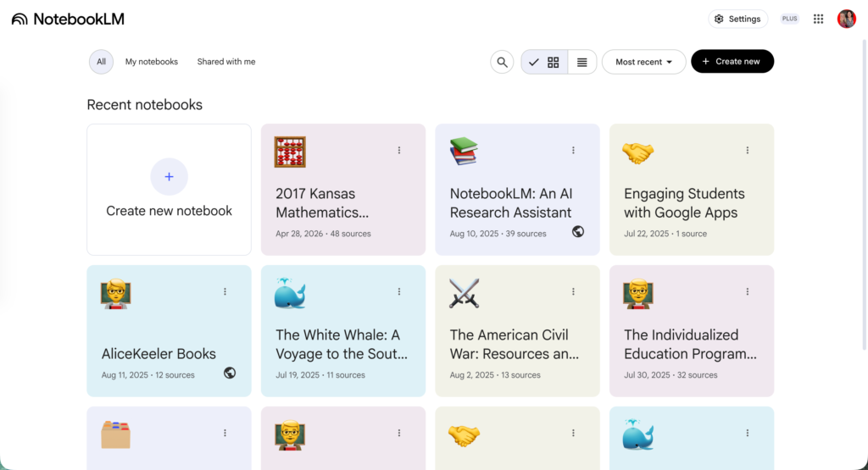Open options for bottom-row handshake emoji notebook
The image size is (868, 470).
point(574,433)
